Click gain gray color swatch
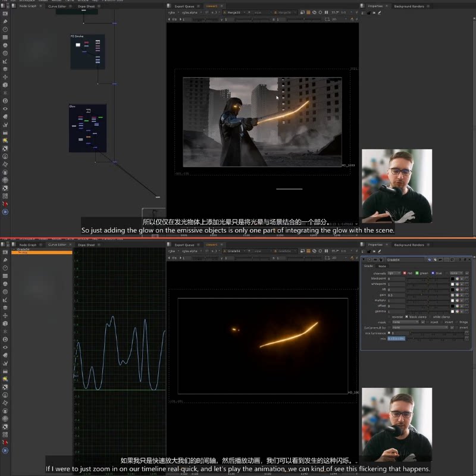The height and width of the screenshot is (476, 476). [452, 295]
